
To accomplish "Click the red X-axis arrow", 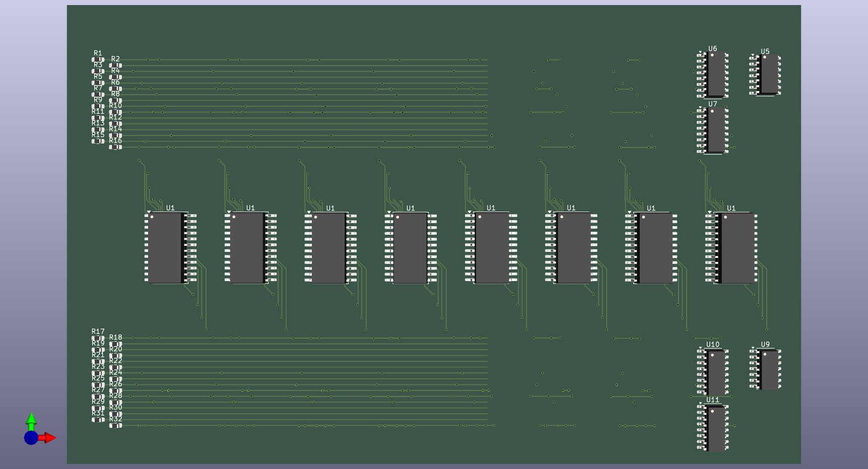I will 49,438.
